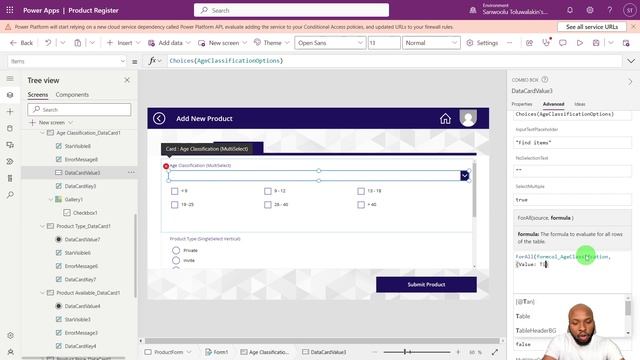Collapse Product Available_DataCard1 tree node
Screen dimensions: 640x360
42,293
